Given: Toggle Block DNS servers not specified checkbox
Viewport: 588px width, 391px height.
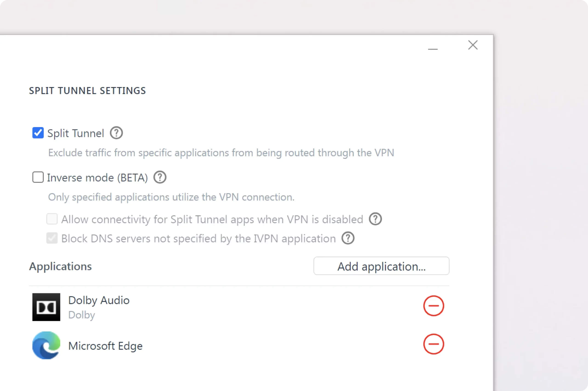Looking at the screenshot, I should [52, 238].
